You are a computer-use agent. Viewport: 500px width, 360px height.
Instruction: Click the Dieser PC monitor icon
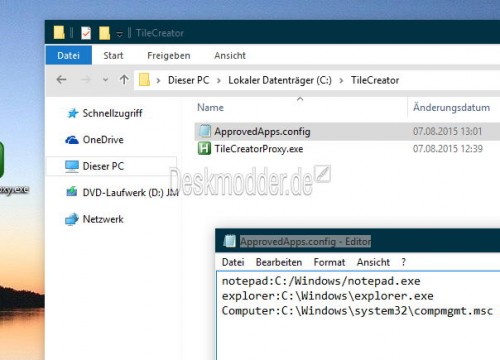72,166
